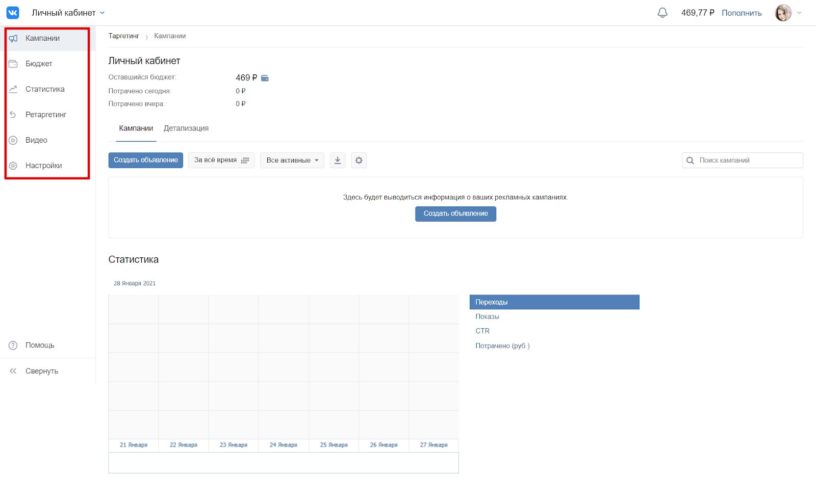Select Показы chart metric
The image size is (816, 504).
(x=487, y=316)
